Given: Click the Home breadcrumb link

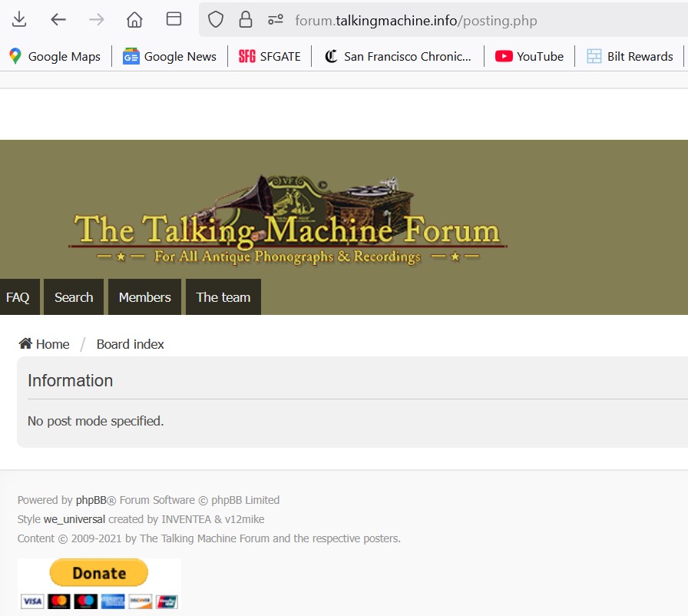Looking at the screenshot, I should click(x=45, y=344).
